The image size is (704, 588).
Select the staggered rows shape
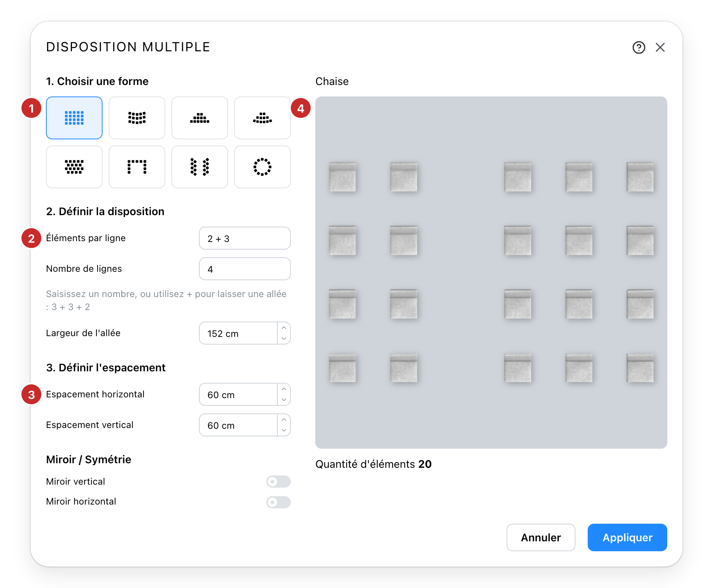tap(74, 167)
